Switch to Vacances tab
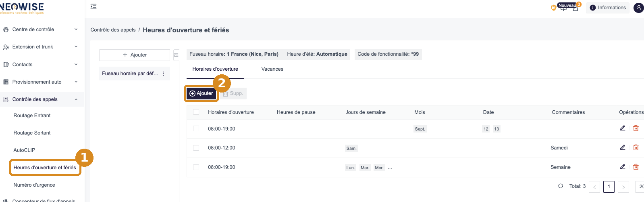 point(272,69)
